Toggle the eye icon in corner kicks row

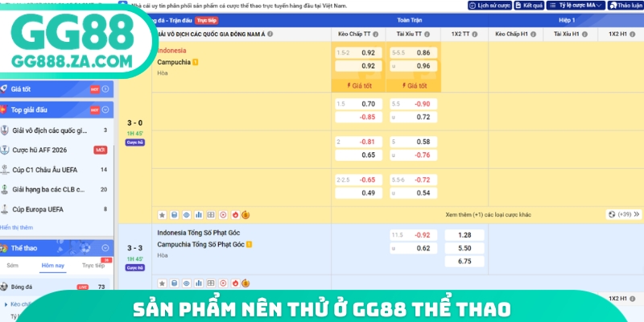187,283
